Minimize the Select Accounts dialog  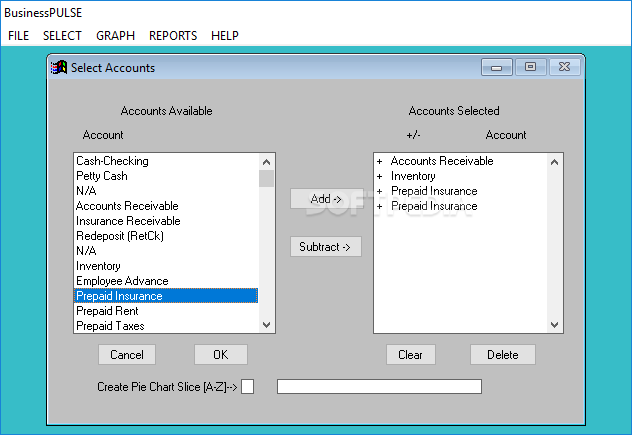pos(497,67)
